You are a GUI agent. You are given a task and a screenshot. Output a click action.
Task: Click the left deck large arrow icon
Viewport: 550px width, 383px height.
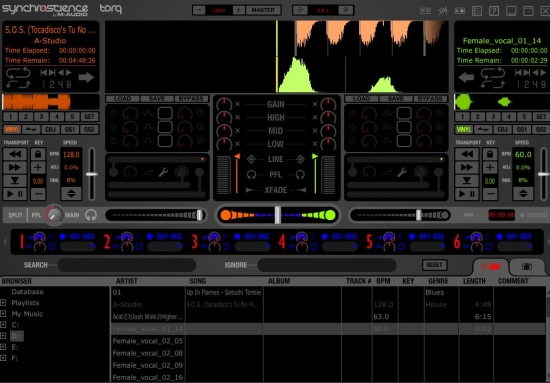86,77
